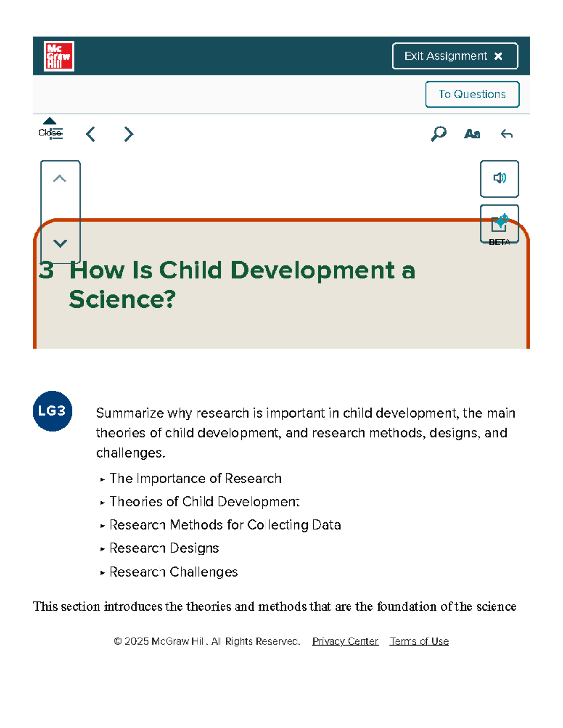Screen dimensions: 563x728
Task: Go to the previous page with the left arrow
Action: click(x=91, y=134)
